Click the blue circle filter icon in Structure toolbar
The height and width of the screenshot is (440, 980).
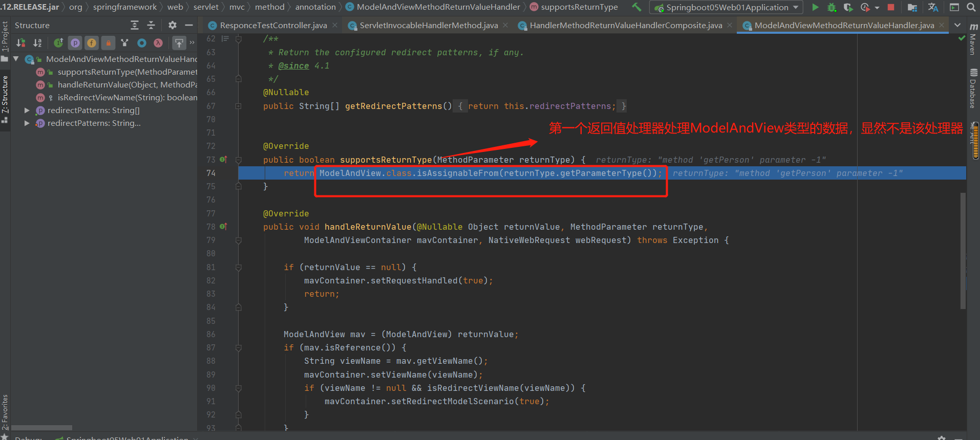(142, 43)
